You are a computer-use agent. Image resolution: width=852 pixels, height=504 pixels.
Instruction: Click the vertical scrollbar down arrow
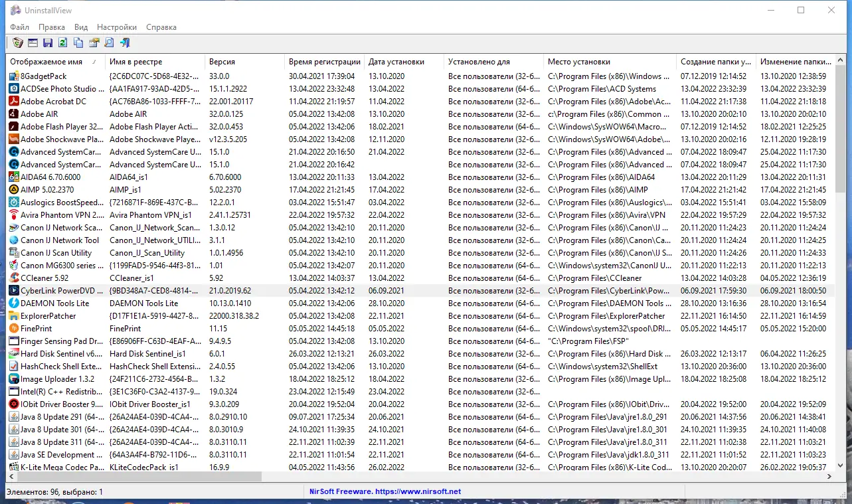tap(840, 466)
